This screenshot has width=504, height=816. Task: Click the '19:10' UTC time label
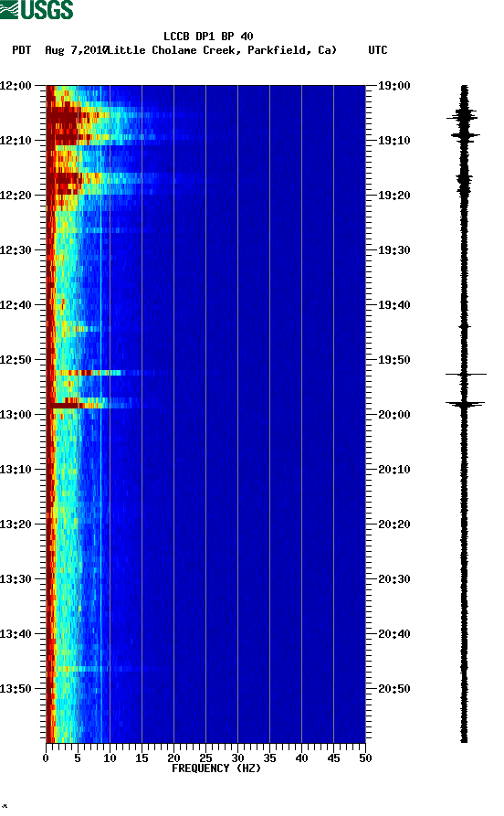pos(394,141)
